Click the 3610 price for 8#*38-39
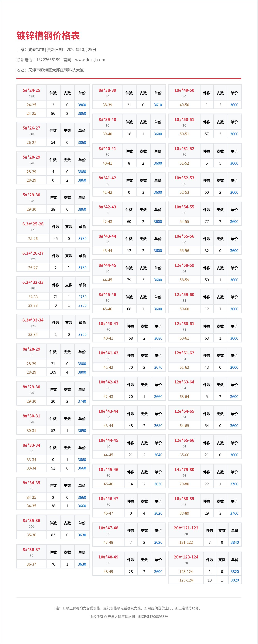This screenshot has height=644, width=258. (x=158, y=105)
